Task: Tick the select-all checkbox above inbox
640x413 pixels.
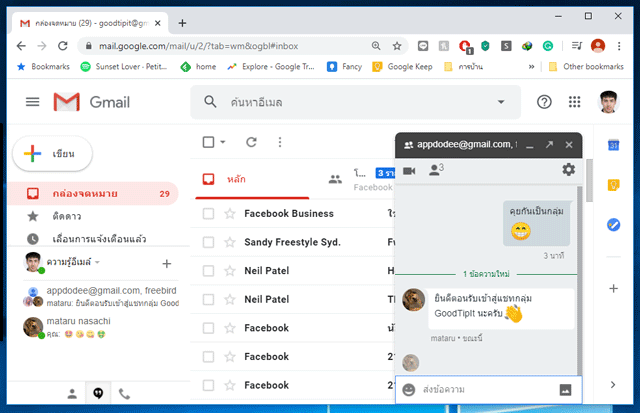Action: click(208, 142)
